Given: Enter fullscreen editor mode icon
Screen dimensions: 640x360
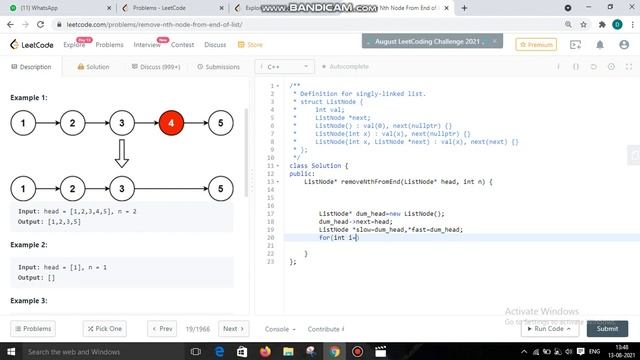Looking at the screenshot, I should pos(629,67).
